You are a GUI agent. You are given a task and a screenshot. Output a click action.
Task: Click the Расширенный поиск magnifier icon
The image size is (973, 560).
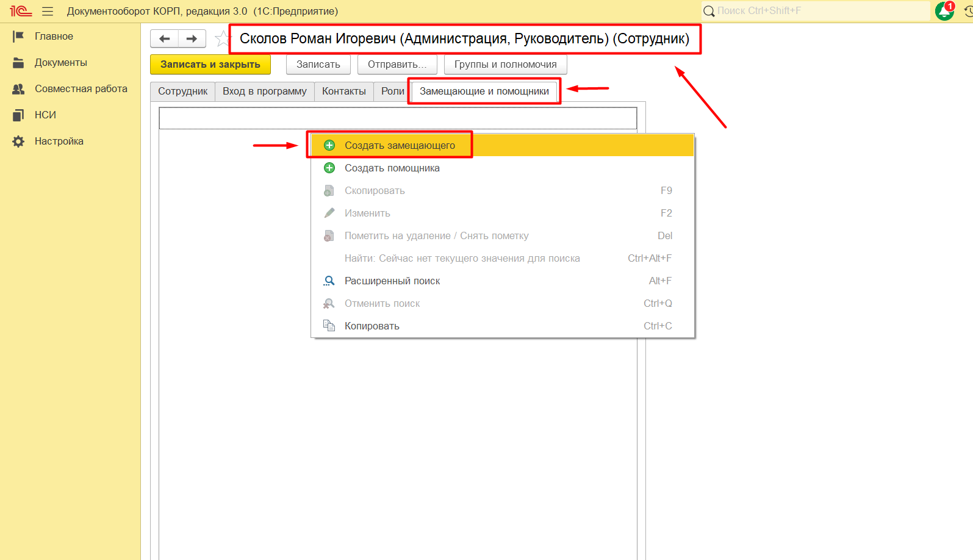tap(329, 281)
